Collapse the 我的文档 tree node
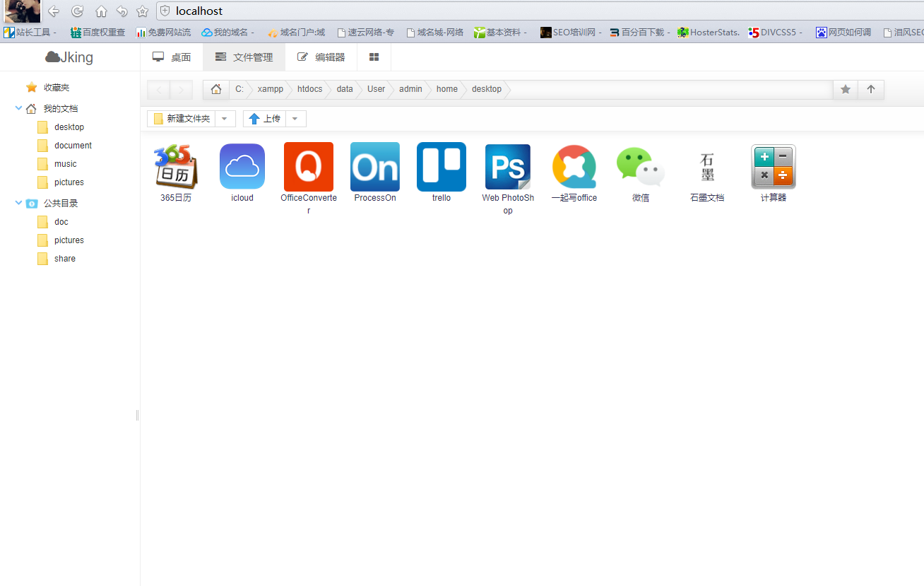Viewport: 924px width, 586px height. pos(18,108)
